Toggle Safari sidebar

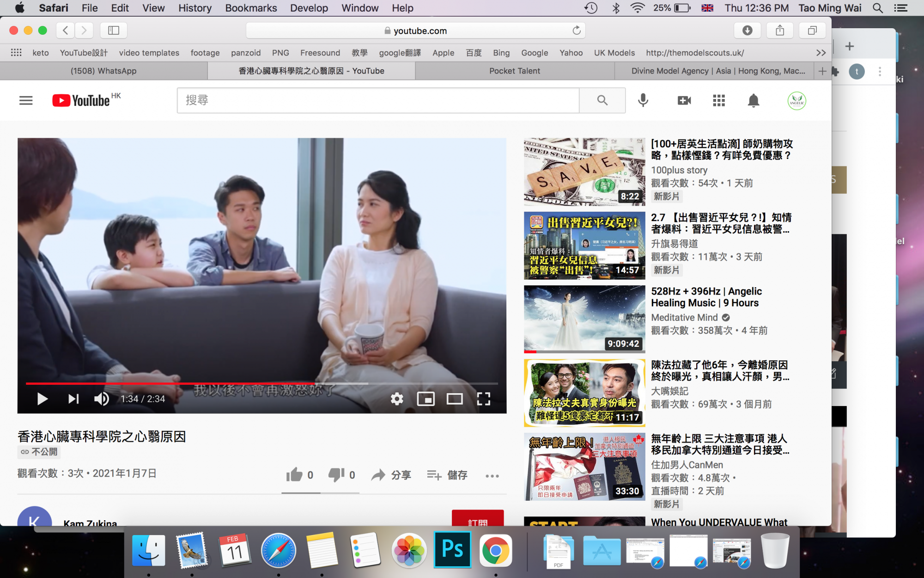tap(114, 31)
